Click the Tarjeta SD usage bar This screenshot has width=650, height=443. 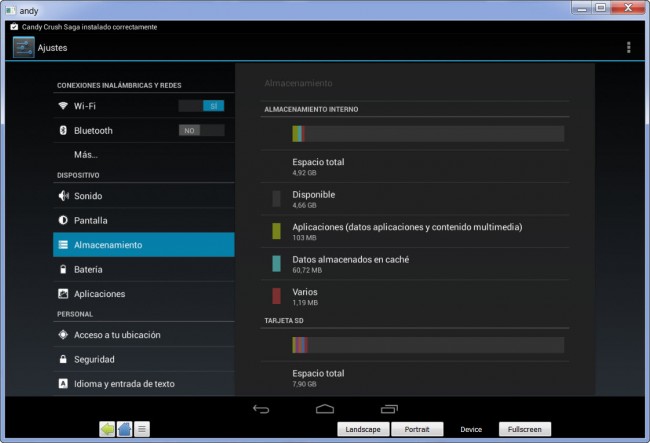pyautogui.click(x=428, y=345)
